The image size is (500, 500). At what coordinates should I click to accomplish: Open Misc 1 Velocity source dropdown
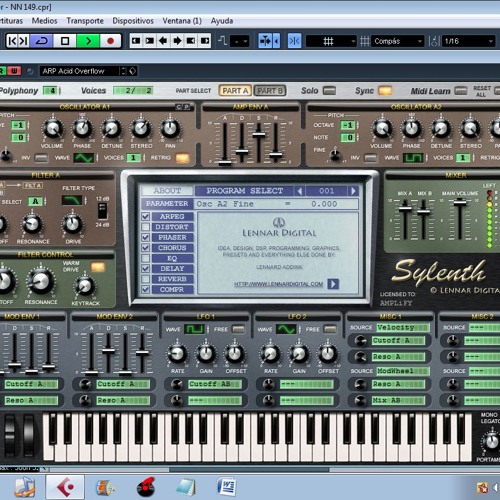403,328
